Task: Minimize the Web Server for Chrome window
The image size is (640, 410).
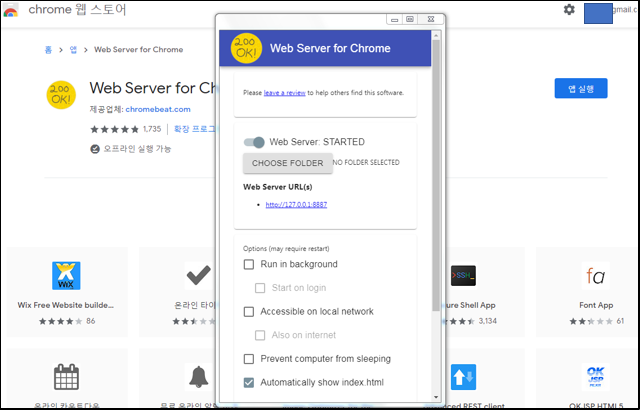Action: coord(394,19)
